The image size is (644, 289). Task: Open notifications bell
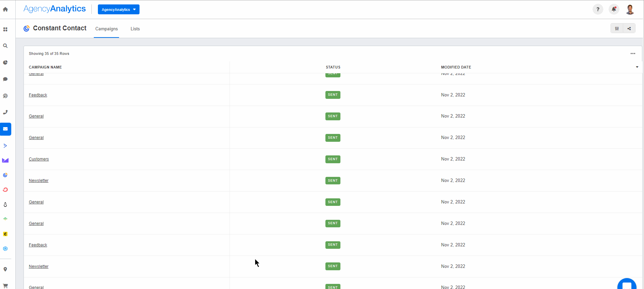[x=614, y=10]
